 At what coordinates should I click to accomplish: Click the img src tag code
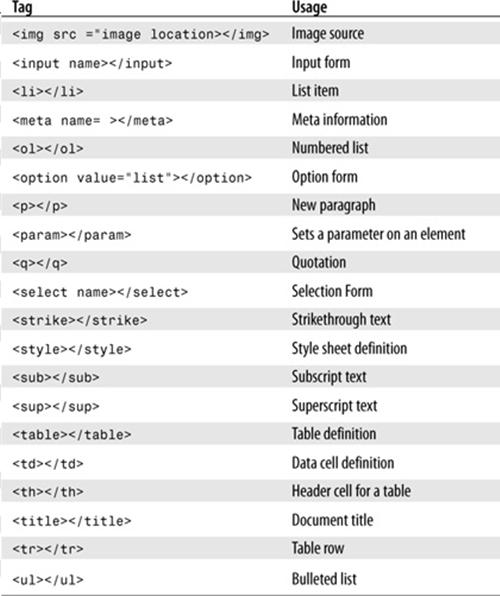tap(141, 35)
